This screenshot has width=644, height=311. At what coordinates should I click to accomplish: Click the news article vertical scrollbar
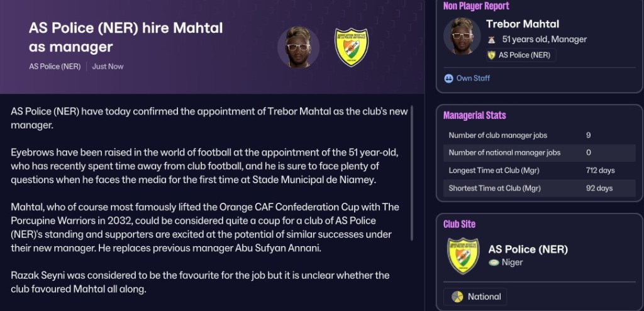click(x=411, y=173)
